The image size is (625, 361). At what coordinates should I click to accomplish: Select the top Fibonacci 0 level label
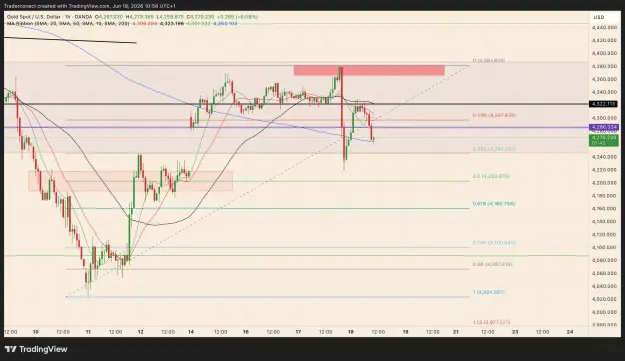click(489, 61)
